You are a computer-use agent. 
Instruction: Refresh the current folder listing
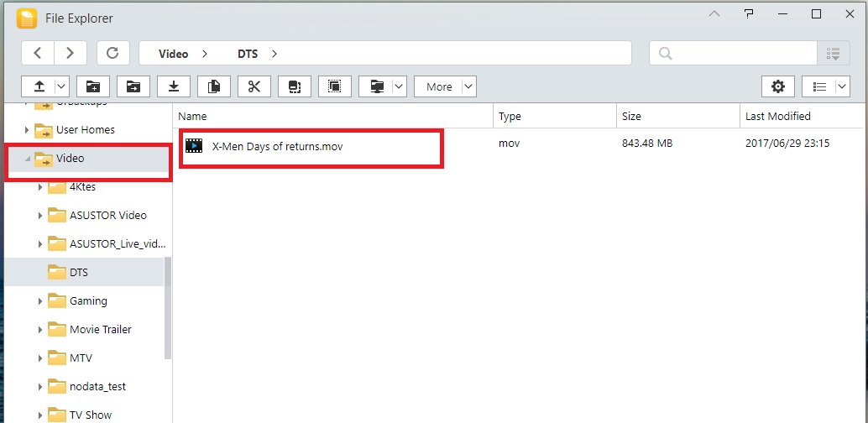click(x=112, y=53)
